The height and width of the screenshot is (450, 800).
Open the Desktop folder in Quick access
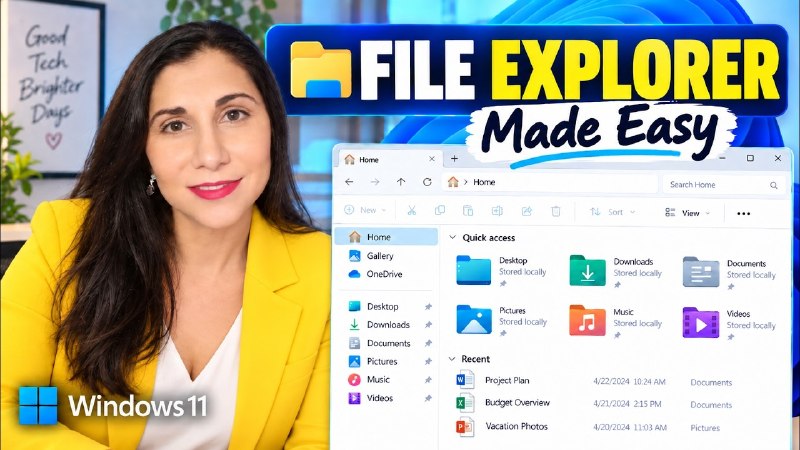(x=473, y=270)
